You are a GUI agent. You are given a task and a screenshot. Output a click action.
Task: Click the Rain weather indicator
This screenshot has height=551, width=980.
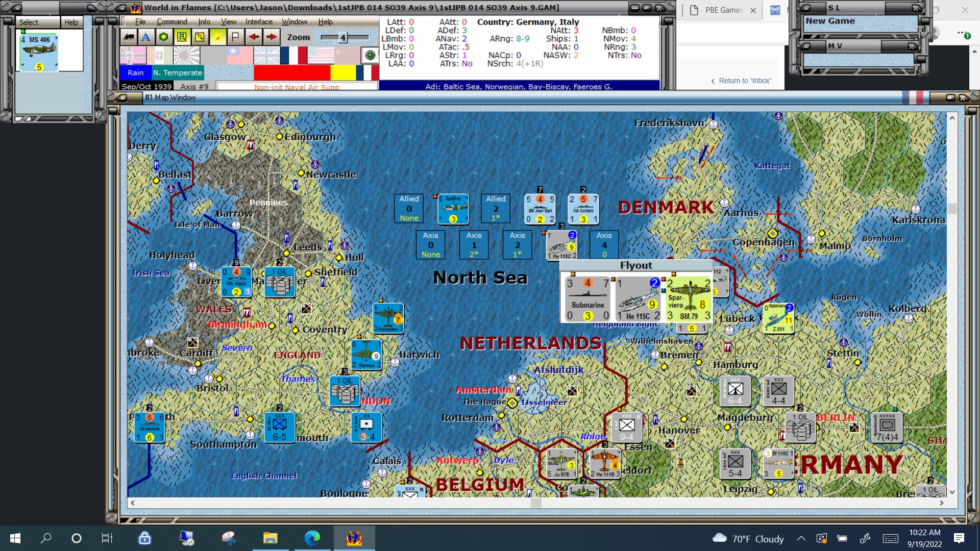click(135, 72)
